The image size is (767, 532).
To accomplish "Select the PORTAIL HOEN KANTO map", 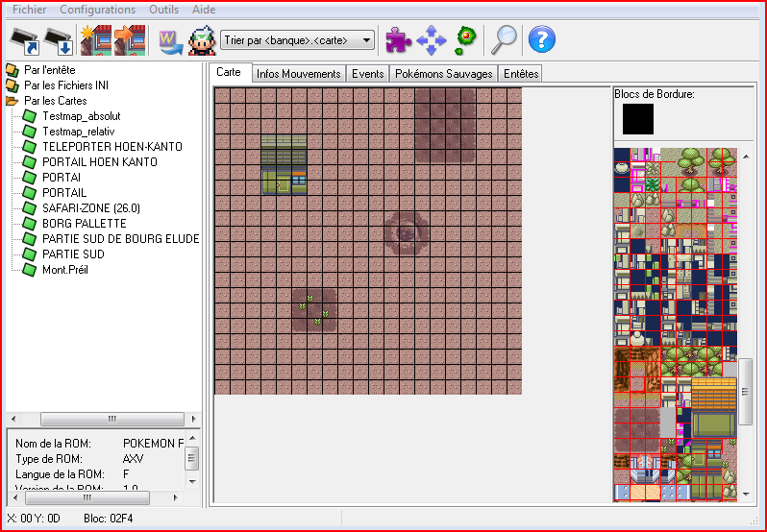I will 100,161.
